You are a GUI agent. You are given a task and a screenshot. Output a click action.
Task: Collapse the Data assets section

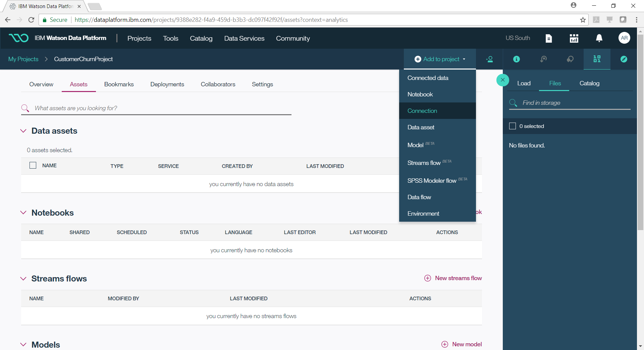pyautogui.click(x=23, y=131)
